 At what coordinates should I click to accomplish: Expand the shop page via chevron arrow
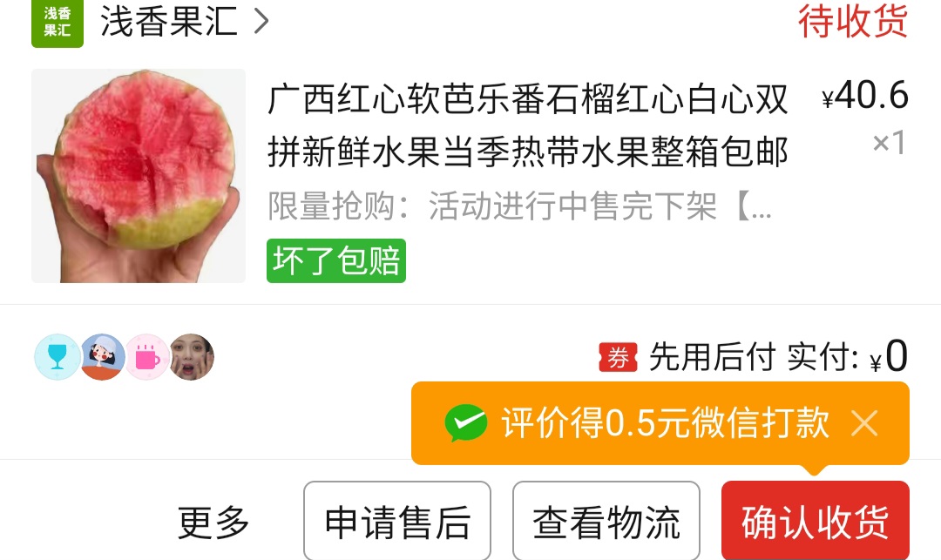pyautogui.click(x=261, y=21)
